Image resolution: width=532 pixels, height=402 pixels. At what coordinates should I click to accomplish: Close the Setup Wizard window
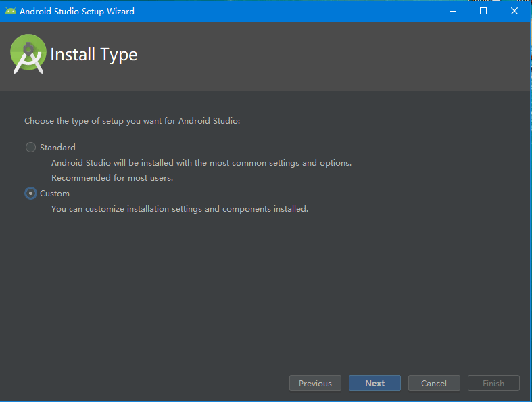pos(514,11)
